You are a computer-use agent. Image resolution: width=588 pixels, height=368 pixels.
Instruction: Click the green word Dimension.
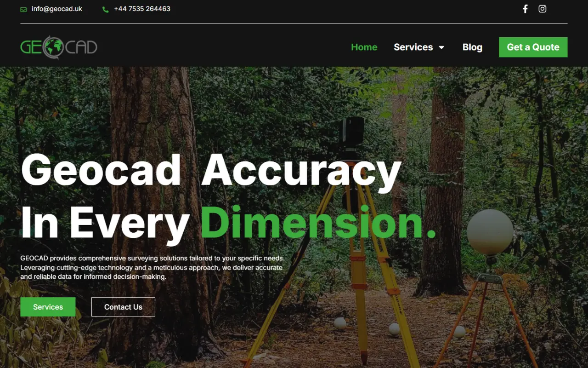coord(318,223)
